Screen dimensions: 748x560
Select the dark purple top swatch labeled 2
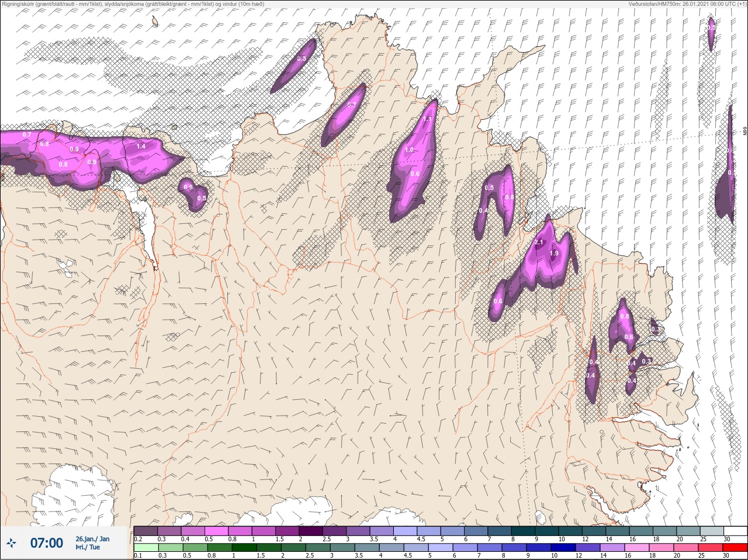tap(311, 531)
